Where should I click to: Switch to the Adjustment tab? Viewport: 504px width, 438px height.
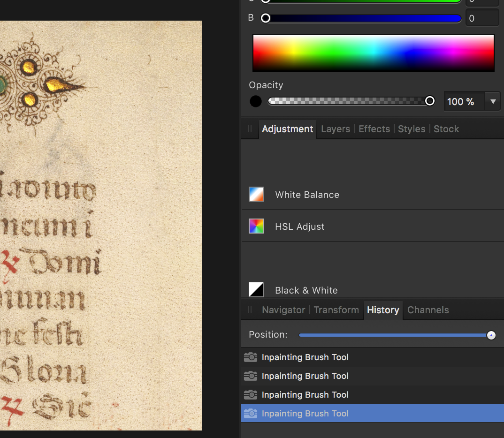pyautogui.click(x=287, y=129)
